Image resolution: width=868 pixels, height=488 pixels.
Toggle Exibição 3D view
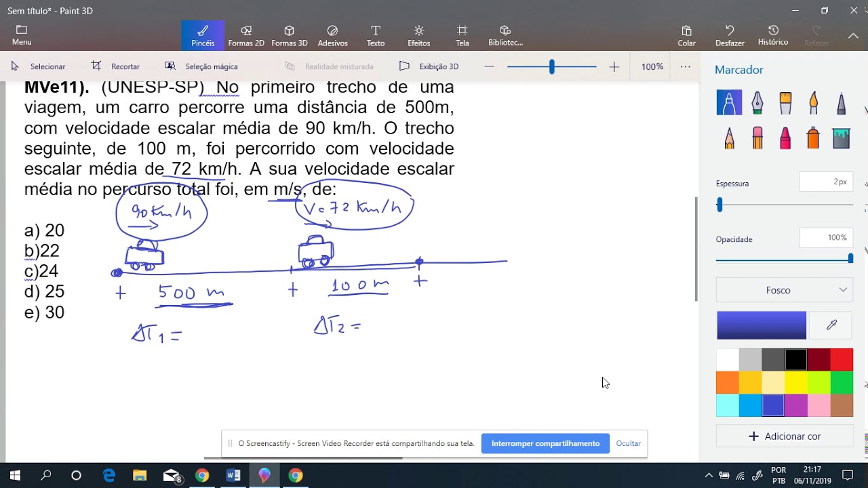coord(429,66)
